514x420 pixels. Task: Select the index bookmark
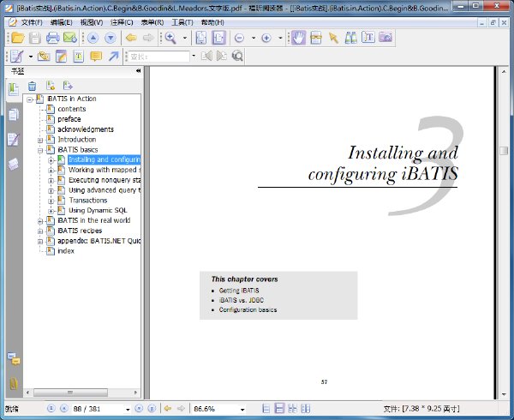pyautogui.click(x=66, y=251)
